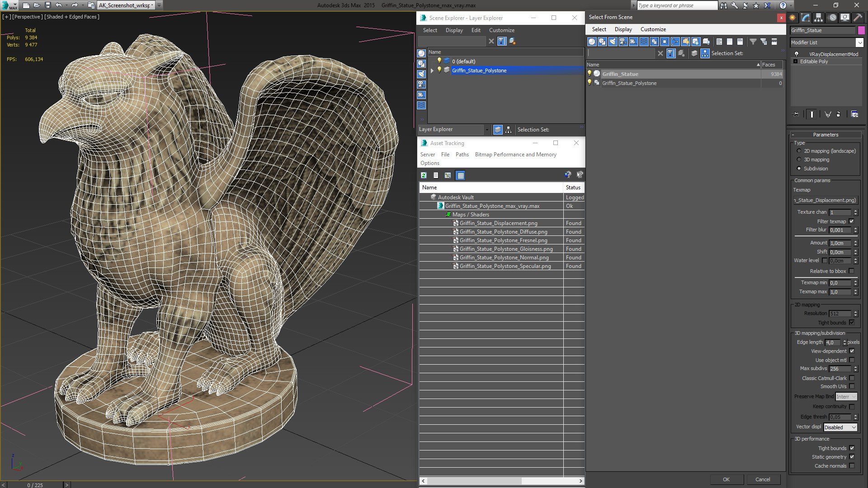Open Paths menu in Asset Tracking
The width and height of the screenshot is (868, 488).
(x=462, y=155)
